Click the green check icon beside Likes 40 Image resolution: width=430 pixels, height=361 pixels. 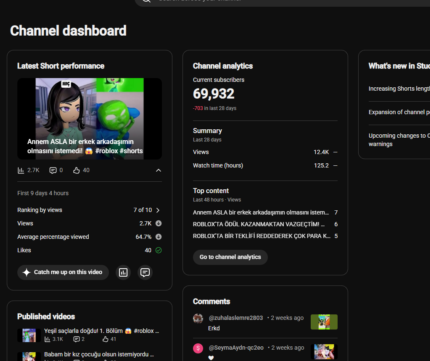click(159, 250)
